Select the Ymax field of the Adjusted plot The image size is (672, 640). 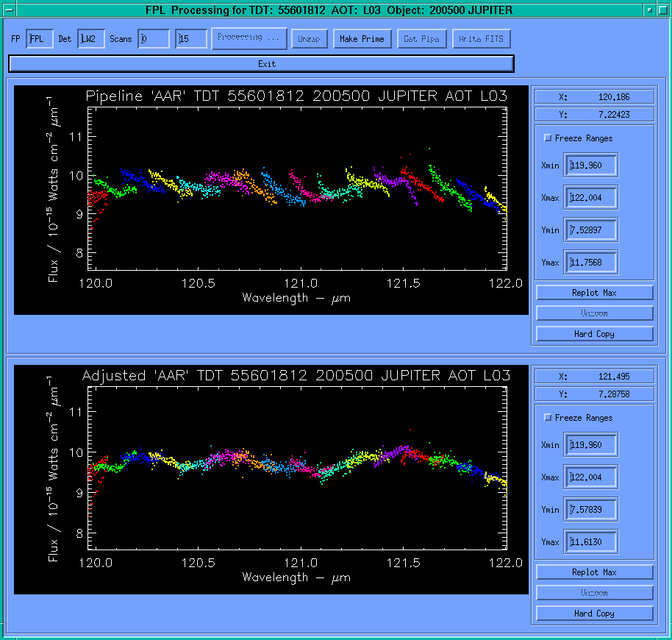coord(590,542)
